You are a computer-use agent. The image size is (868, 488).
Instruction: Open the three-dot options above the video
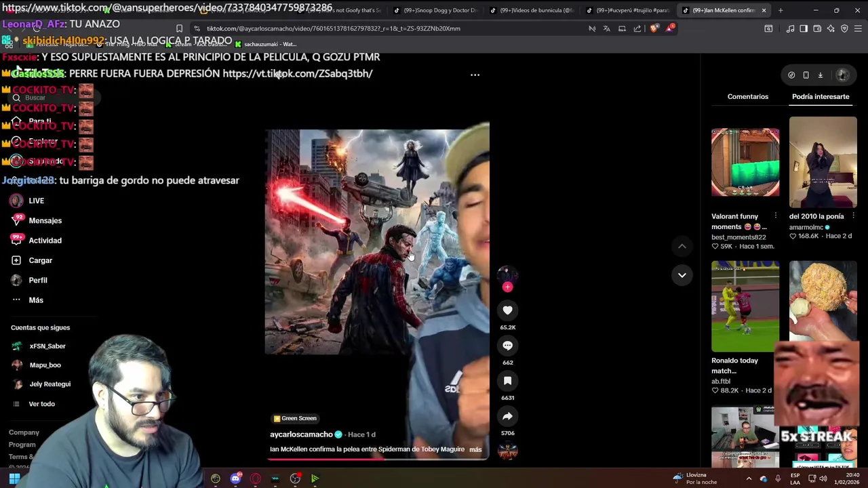tap(475, 75)
